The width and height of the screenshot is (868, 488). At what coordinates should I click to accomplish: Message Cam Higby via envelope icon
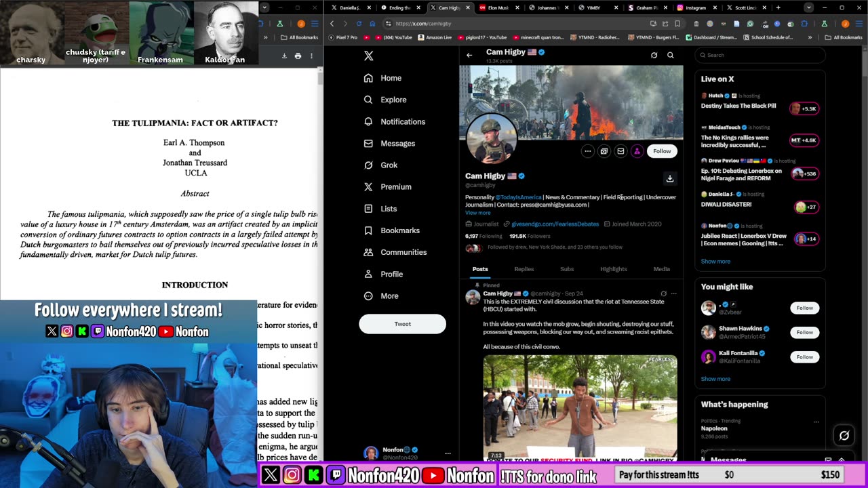620,151
